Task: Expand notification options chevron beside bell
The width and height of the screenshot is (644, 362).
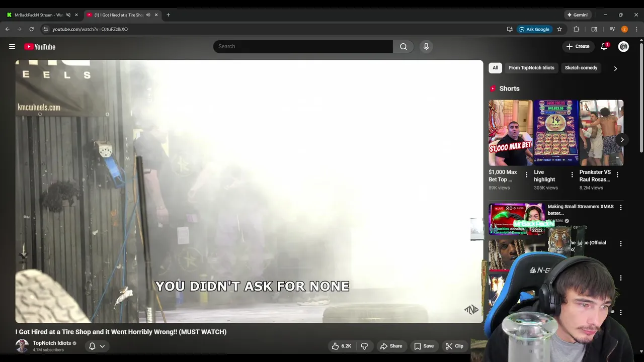Action: point(102,346)
